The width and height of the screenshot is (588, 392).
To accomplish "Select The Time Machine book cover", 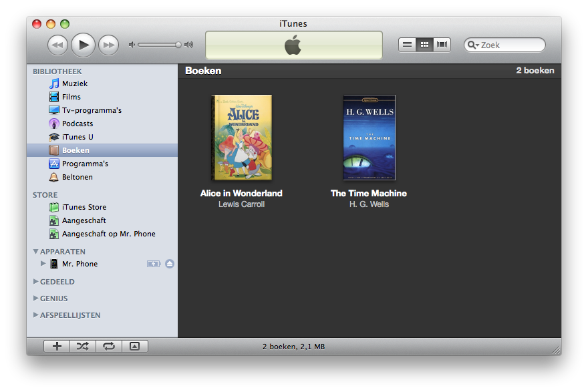I will coord(370,138).
